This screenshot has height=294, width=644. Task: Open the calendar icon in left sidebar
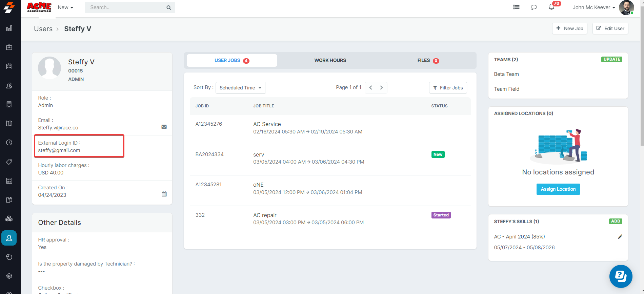[9, 66]
